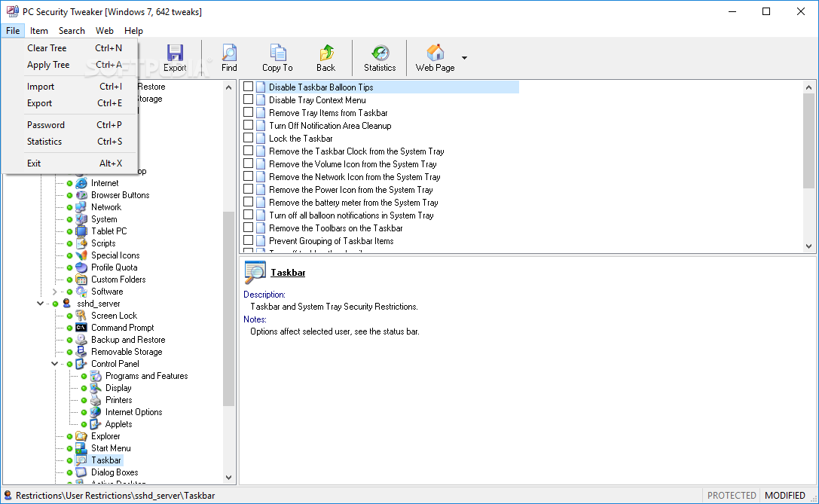Select the Dialog Boxes tree item

pyautogui.click(x=115, y=472)
